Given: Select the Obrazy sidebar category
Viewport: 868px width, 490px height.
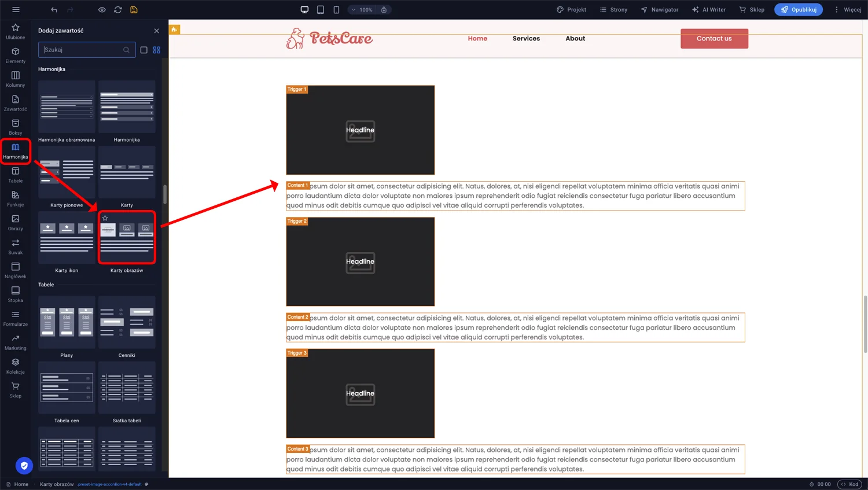Looking at the screenshot, I should point(16,223).
